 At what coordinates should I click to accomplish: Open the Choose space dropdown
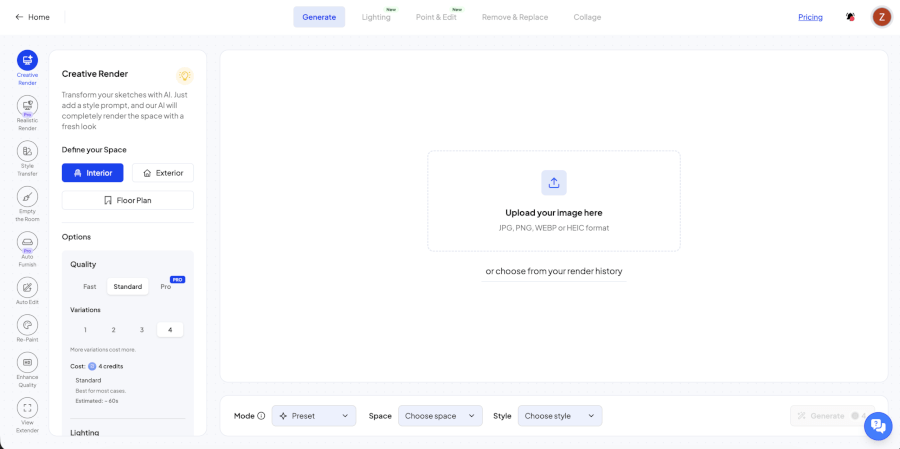[440, 416]
